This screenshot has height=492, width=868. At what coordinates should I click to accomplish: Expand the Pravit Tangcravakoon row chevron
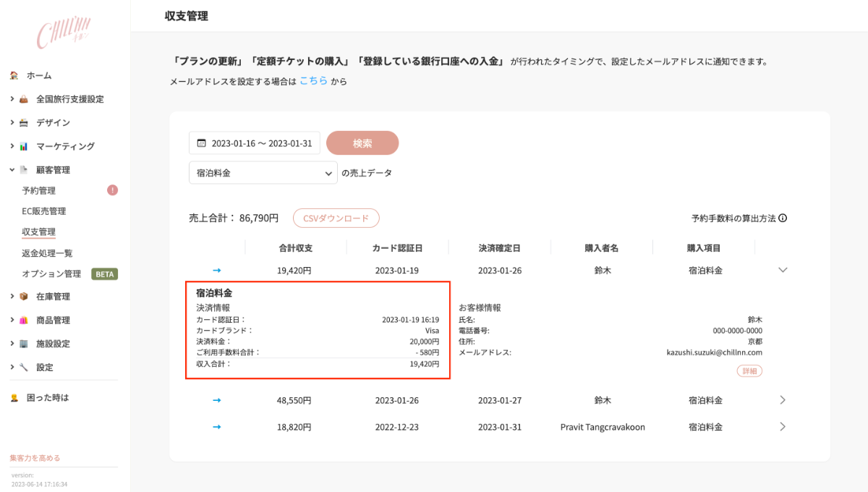(782, 427)
